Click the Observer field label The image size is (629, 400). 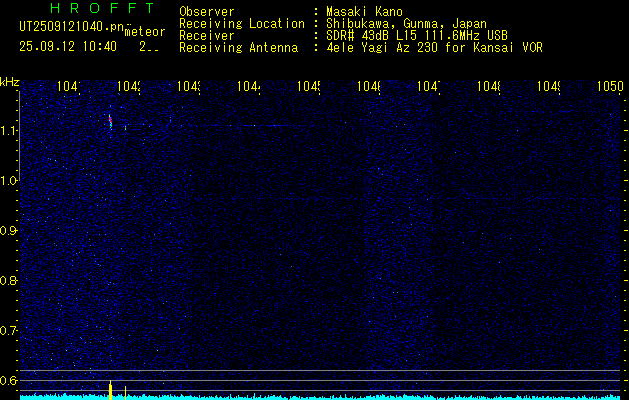tap(207, 11)
